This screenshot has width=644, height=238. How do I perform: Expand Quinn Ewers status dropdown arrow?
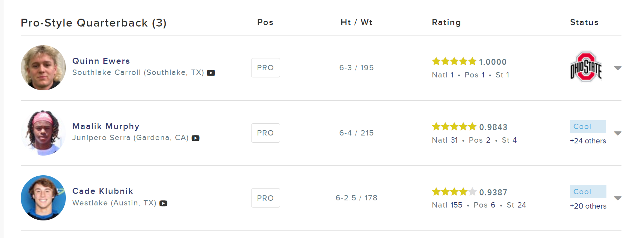pyautogui.click(x=618, y=68)
